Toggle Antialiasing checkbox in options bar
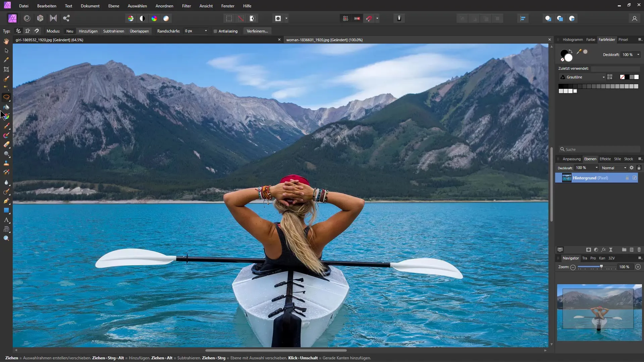The height and width of the screenshot is (362, 644). 215,31
